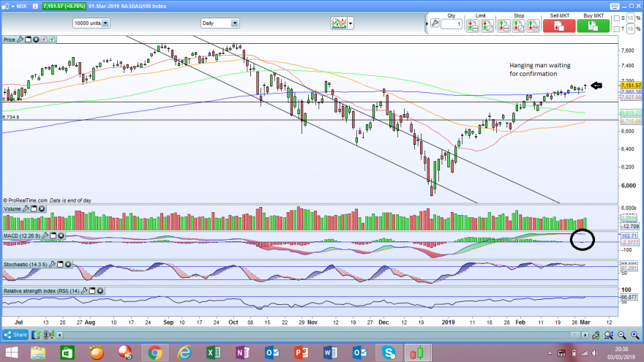Toggle the Price panel window icon
Screen dimensions: 644x362
coord(28,39)
